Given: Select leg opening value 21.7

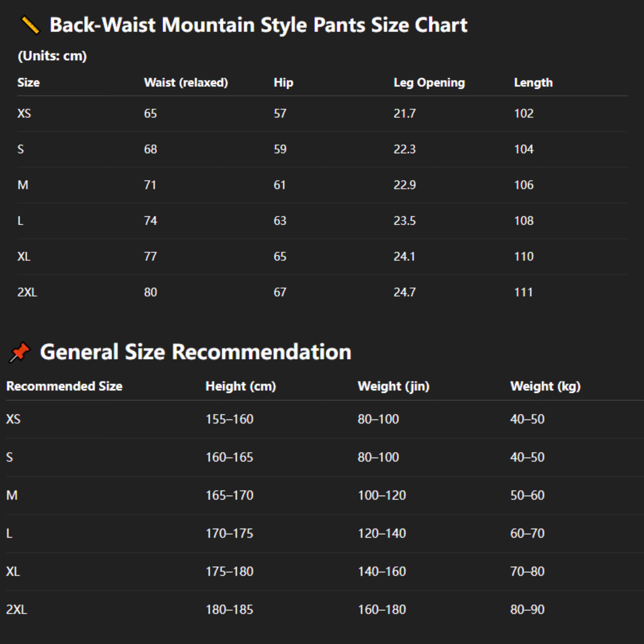Looking at the screenshot, I should pyautogui.click(x=404, y=113).
